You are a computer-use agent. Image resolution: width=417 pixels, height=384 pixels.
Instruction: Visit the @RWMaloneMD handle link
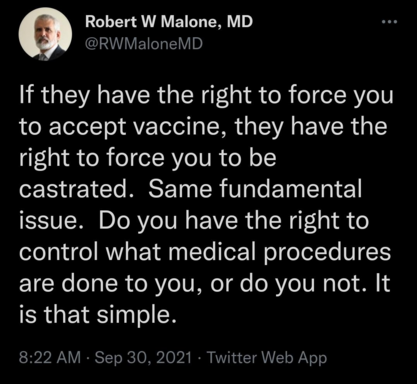pos(144,43)
